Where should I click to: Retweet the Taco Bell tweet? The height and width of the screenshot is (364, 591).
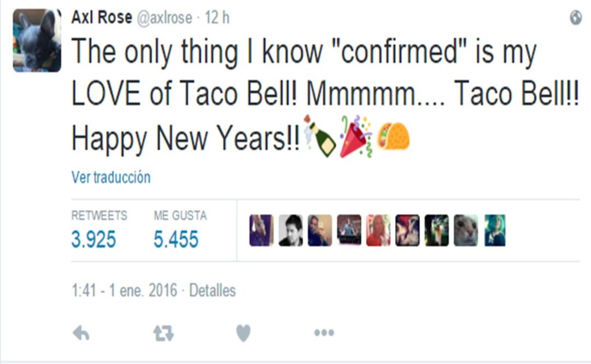[x=163, y=333]
